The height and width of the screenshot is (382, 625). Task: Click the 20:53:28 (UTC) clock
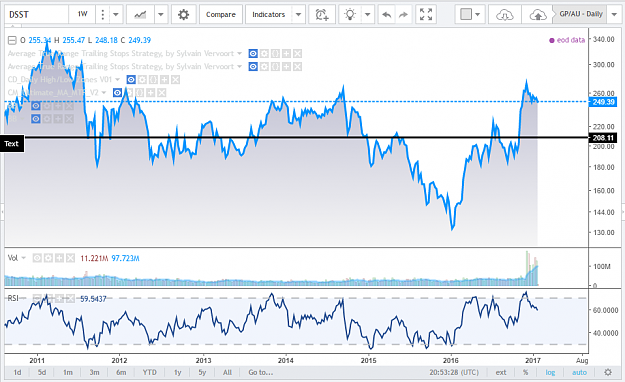click(x=454, y=372)
